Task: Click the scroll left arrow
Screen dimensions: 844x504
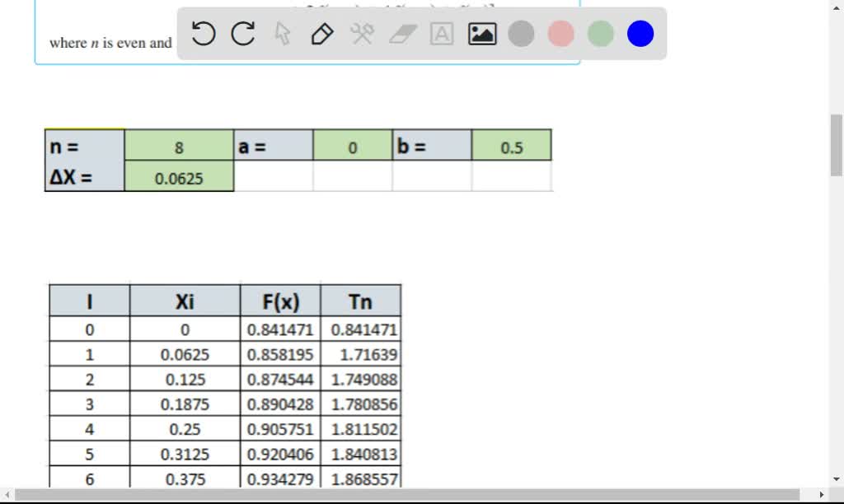Action: point(7,494)
